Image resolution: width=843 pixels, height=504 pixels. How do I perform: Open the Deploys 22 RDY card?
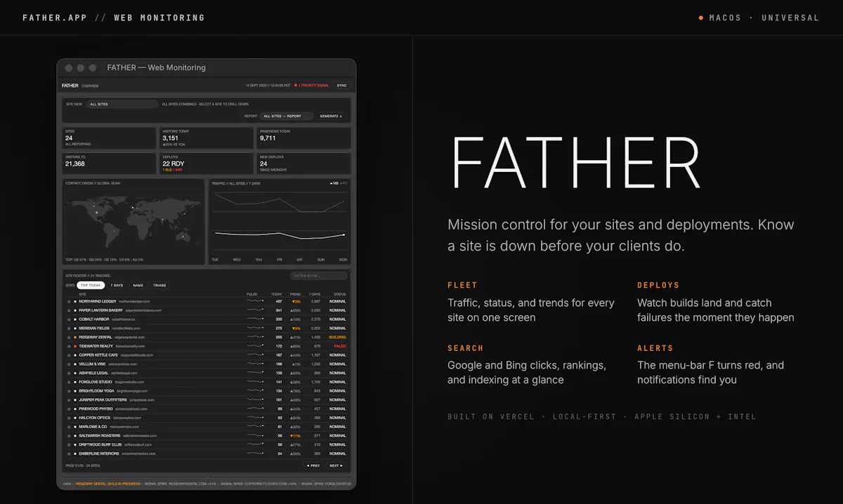click(206, 163)
